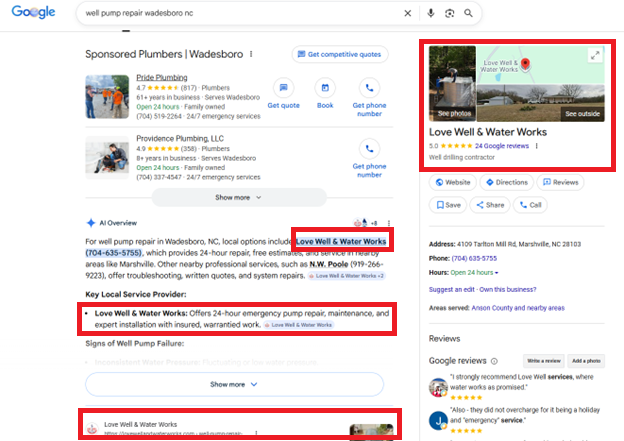Click Book calendar icon for Pride Plumbing
Screen dimensions: 624x441
click(325, 88)
